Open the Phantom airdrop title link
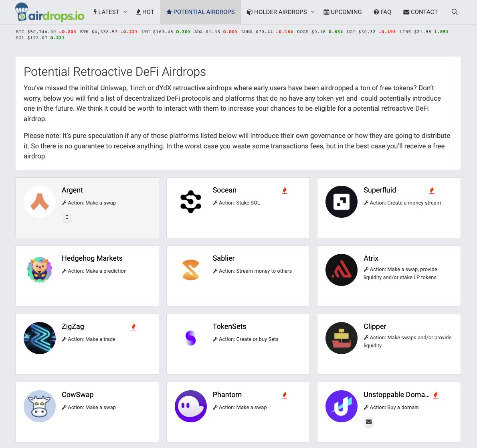The image size is (477, 448). tap(227, 394)
